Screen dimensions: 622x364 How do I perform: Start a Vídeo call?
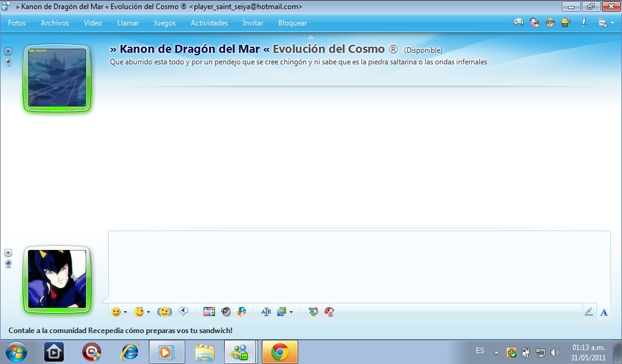point(93,23)
